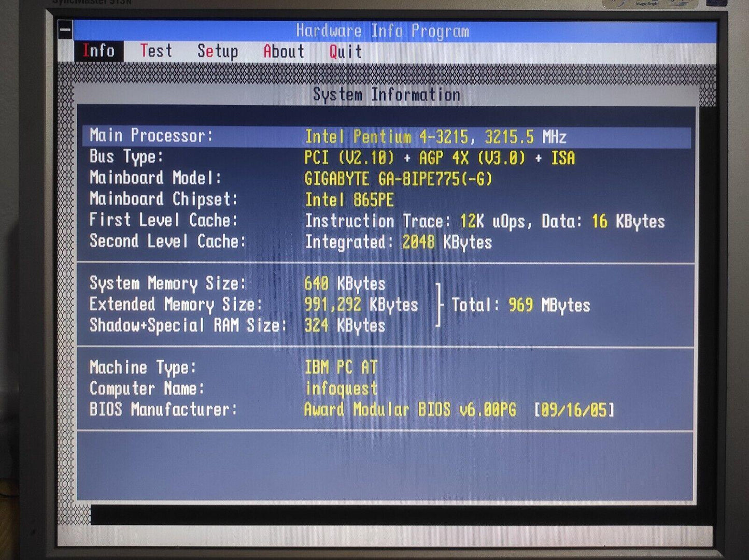The image size is (749, 560).
Task: Click the Total 969 MBytes memory readout
Action: pyautogui.click(x=520, y=305)
